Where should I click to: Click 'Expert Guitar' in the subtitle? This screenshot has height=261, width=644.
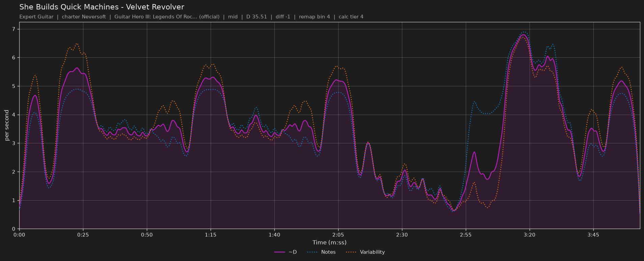36,17
